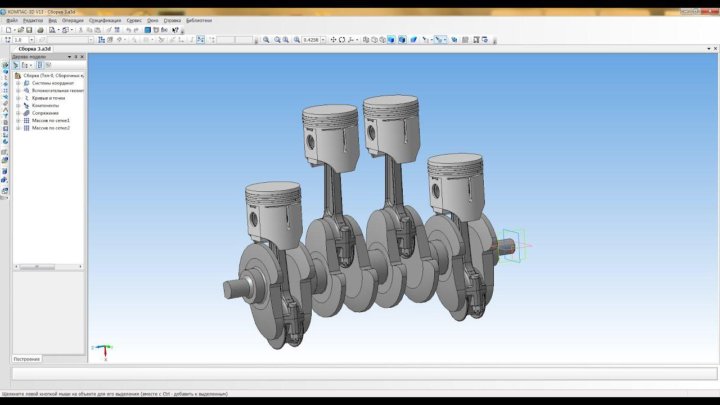Expand the Сопряжения tree node
The height and width of the screenshot is (405, 720).
point(17,113)
